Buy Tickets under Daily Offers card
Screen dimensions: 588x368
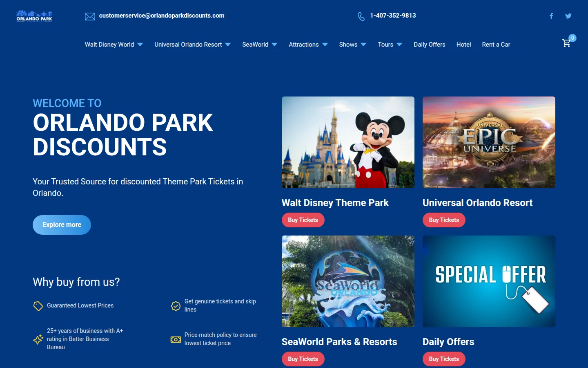[444, 359]
